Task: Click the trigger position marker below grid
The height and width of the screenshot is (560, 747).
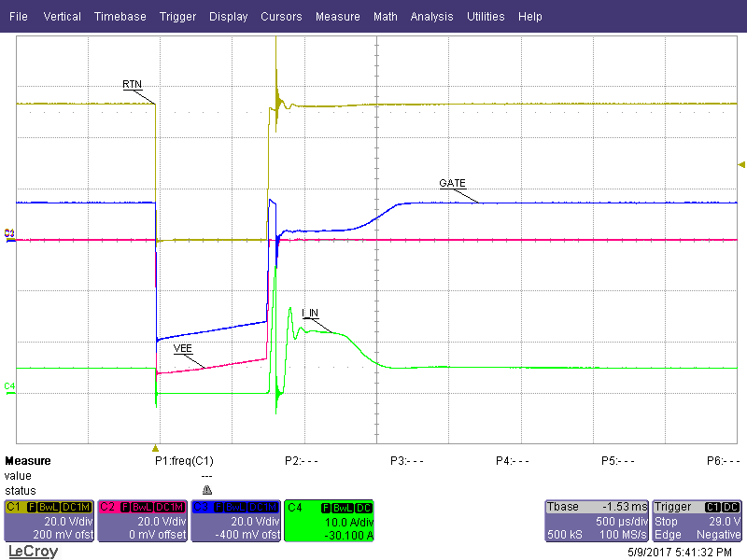Action: coord(156,448)
